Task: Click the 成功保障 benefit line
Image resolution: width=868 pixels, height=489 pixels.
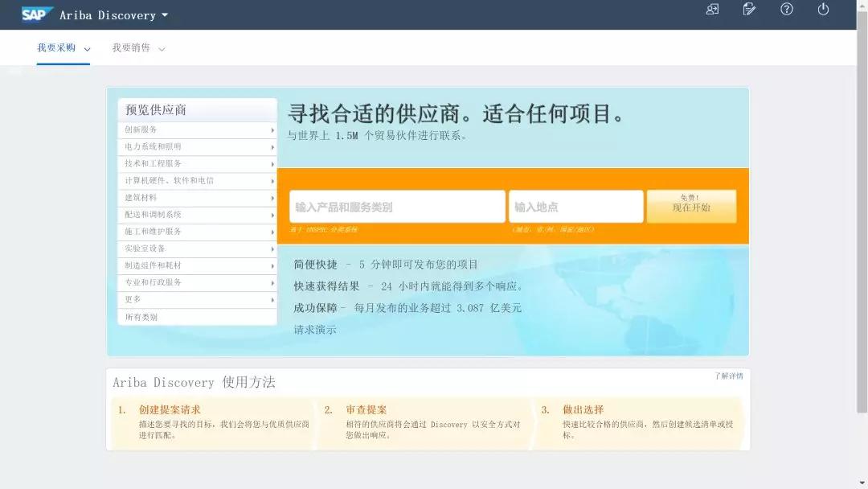Action: (x=407, y=308)
